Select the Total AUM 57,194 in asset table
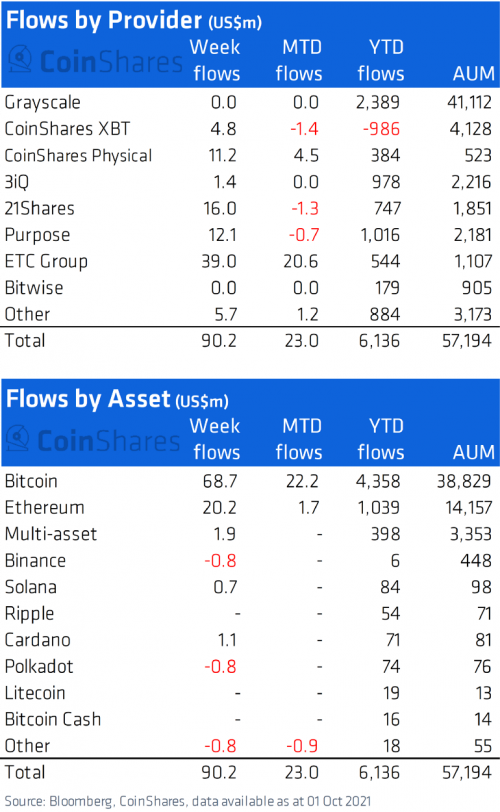The height and width of the screenshot is (812, 500). (x=467, y=772)
